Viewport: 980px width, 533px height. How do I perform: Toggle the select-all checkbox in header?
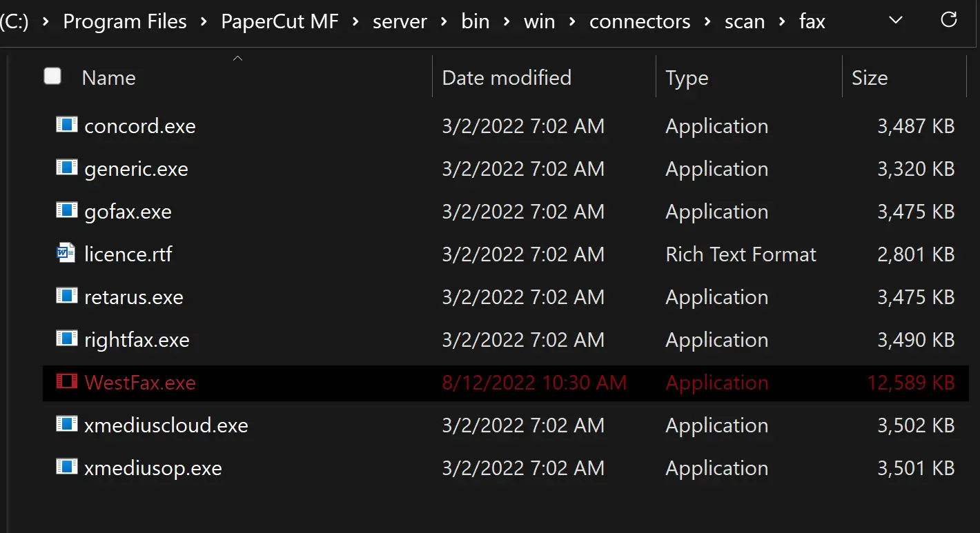coord(52,77)
